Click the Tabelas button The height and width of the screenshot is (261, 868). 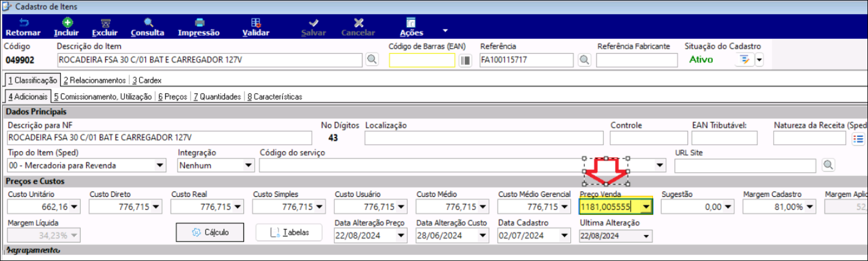point(290,232)
